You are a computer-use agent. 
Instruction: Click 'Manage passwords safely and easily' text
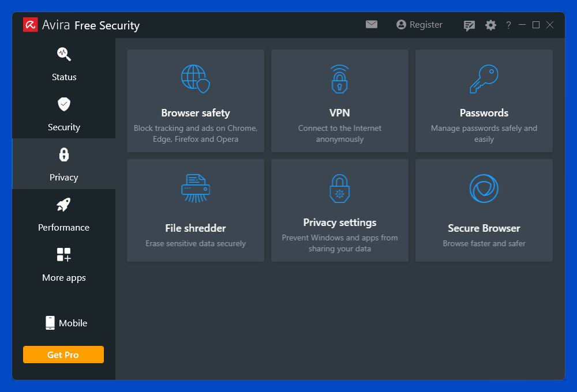[x=484, y=134]
